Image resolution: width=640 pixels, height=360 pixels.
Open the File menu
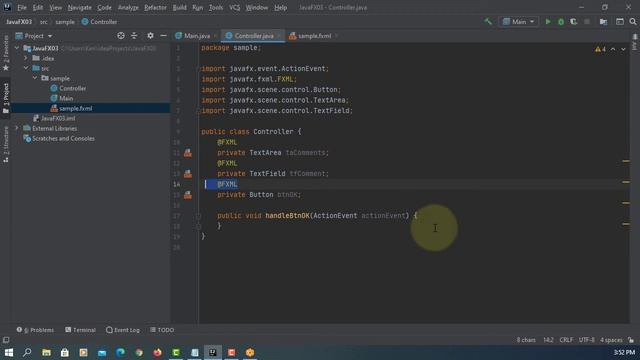tap(22, 7)
